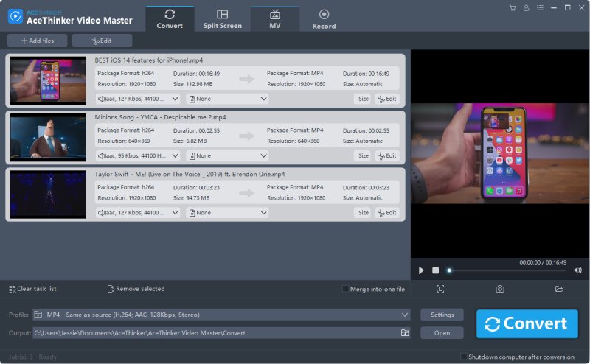
Task: Click the preview seek slider handle
Action: pyautogui.click(x=449, y=270)
